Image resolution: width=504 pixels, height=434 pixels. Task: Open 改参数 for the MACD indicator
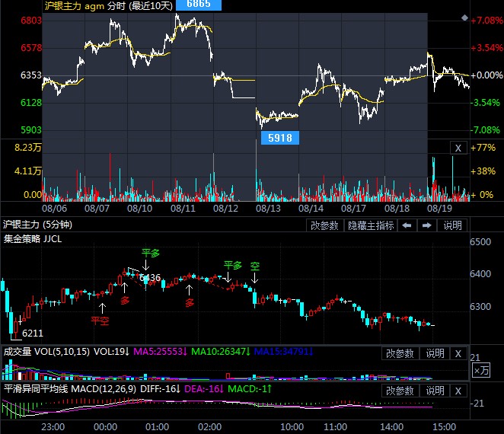(x=400, y=391)
